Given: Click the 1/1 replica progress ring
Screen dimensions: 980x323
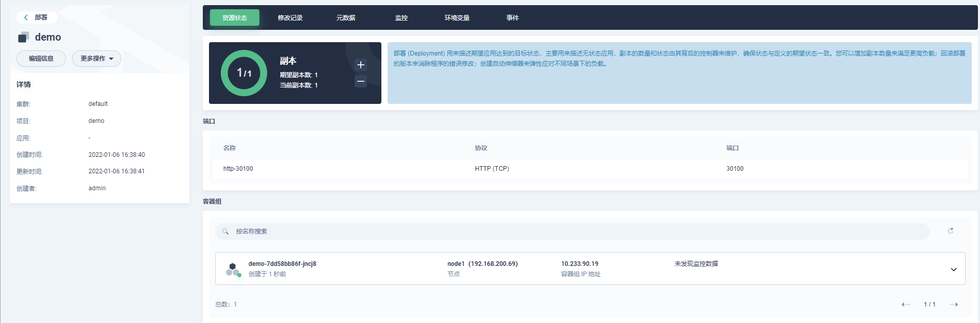Looking at the screenshot, I should [x=244, y=73].
